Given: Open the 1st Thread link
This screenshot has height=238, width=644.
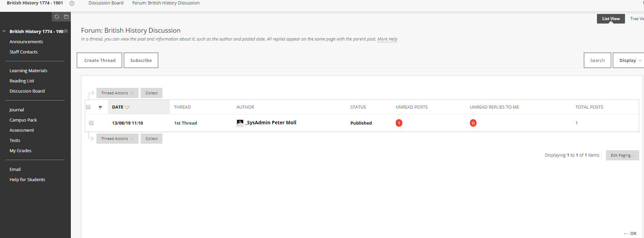Looking at the screenshot, I should click(186, 123).
